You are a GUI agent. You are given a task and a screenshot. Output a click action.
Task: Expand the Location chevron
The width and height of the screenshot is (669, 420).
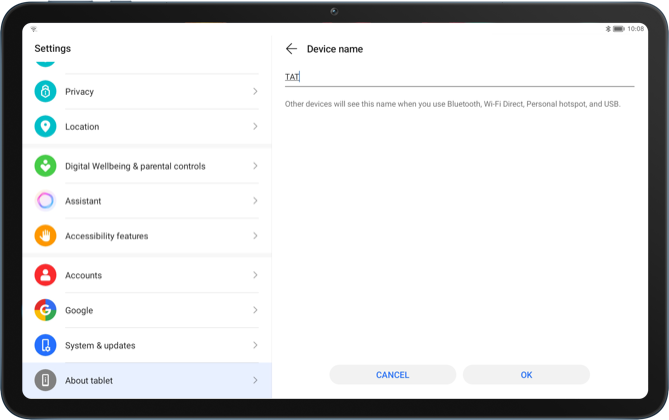click(255, 127)
